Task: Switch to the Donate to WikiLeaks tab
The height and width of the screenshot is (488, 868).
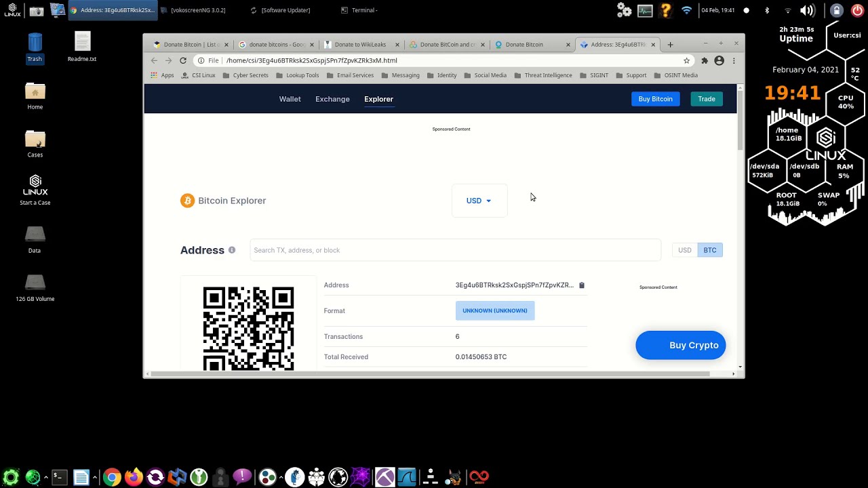Action: [x=360, y=45]
